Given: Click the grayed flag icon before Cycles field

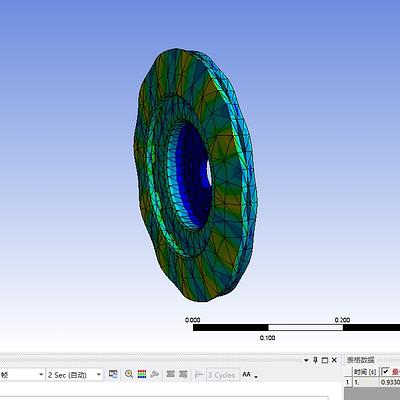Looking at the screenshot, I should [x=199, y=375].
